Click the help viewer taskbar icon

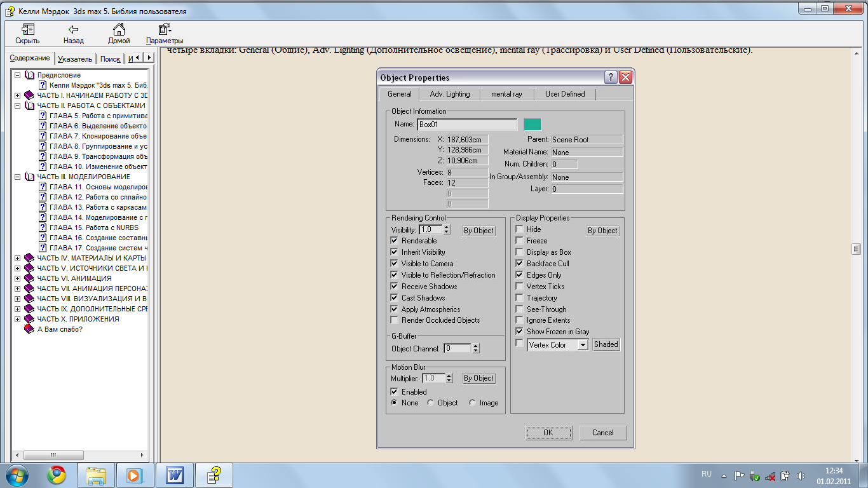point(215,475)
